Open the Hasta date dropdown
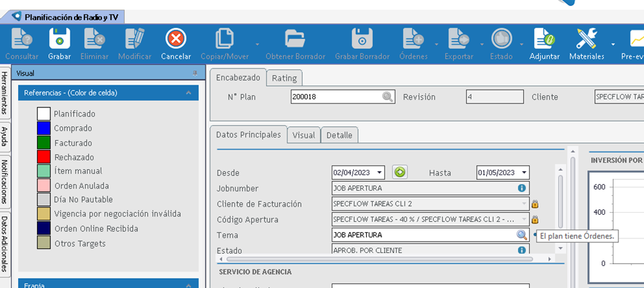 524,173
